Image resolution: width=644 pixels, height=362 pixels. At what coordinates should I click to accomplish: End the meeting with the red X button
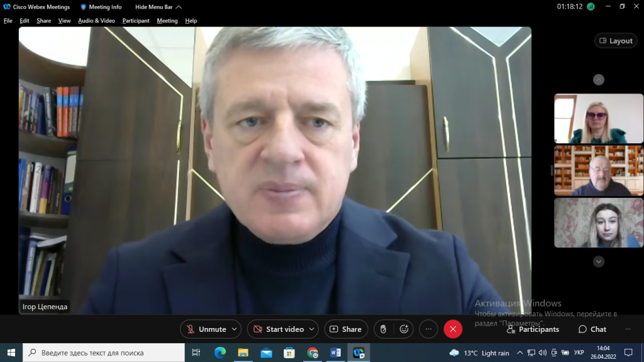pyautogui.click(x=453, y=329)
